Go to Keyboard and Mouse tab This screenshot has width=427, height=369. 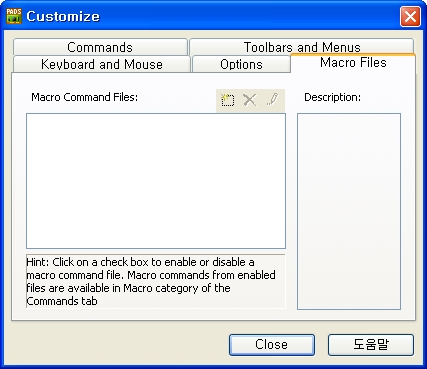(x=101, y=64)
